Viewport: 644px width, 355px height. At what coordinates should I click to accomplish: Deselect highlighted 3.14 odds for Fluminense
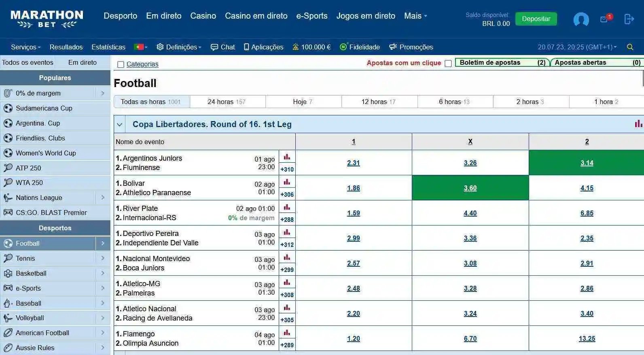(587, 163)
